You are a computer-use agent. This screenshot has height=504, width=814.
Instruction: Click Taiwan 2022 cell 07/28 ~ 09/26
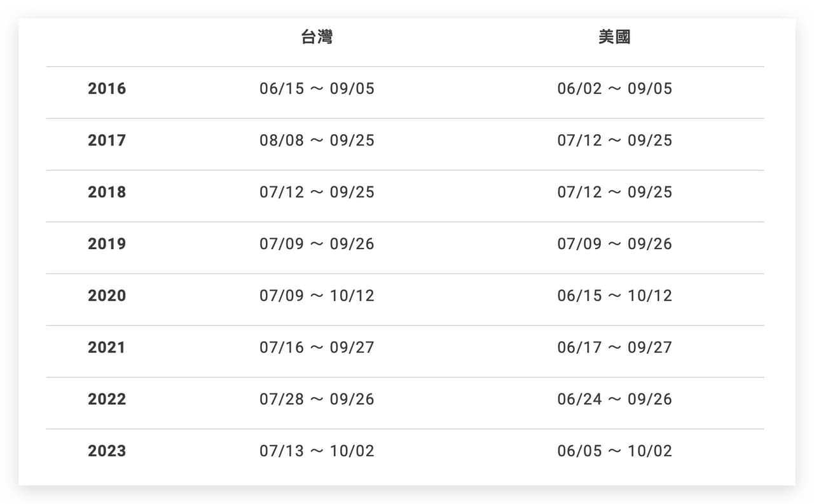point(317,399)
